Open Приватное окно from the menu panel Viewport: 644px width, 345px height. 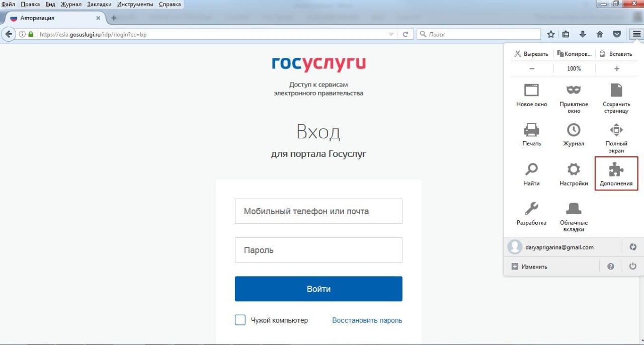pos(574,98)
